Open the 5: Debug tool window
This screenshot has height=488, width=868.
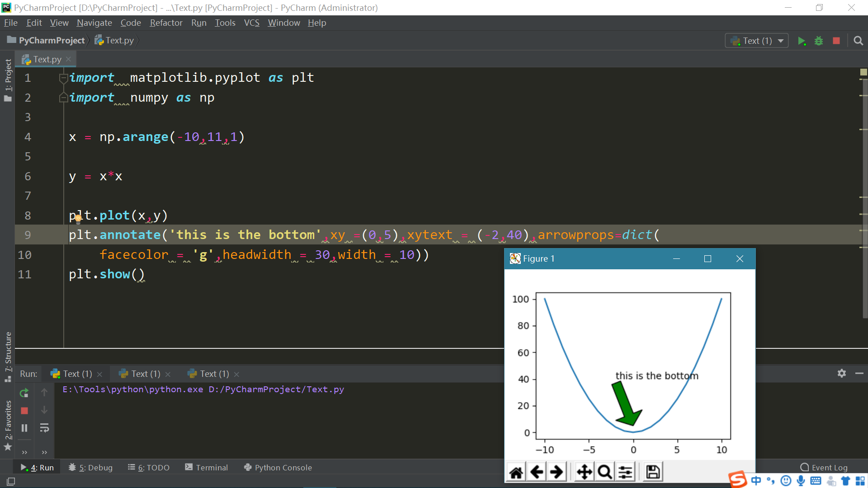pos(90,467)
